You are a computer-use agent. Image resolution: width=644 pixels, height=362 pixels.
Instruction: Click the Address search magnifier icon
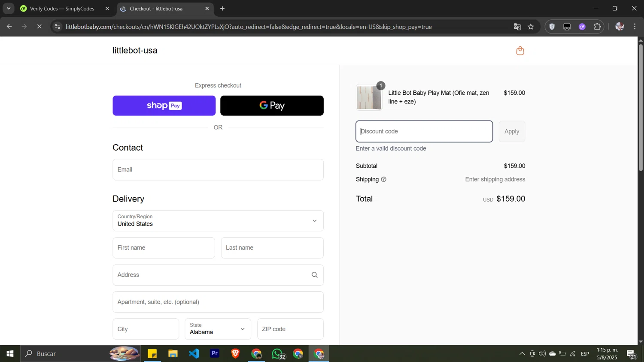[315, 275]
